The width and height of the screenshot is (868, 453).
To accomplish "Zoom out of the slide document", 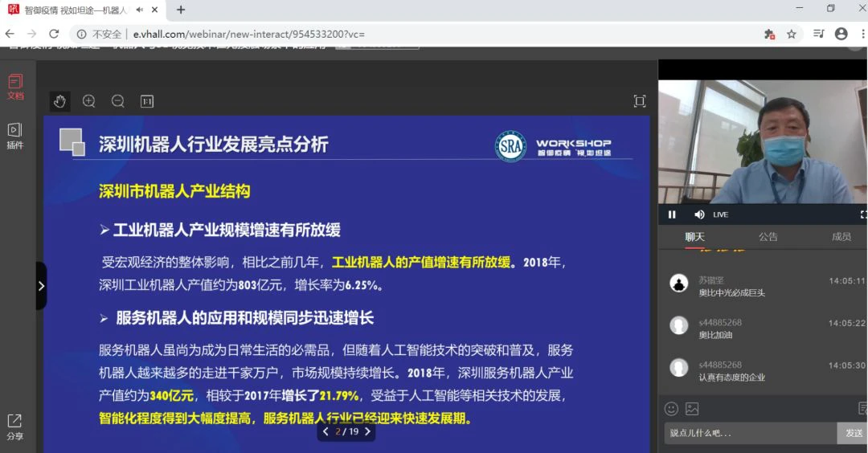I will click(x=118, y=101).
